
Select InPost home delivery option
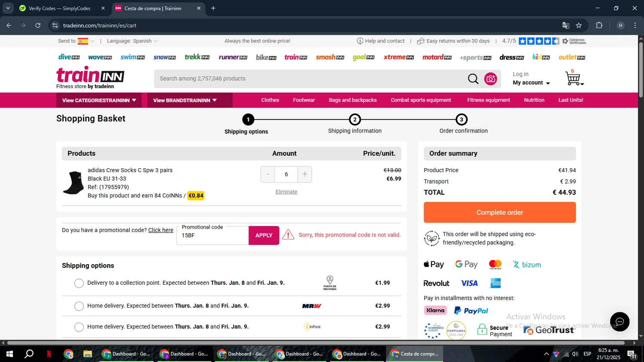point(79,327)
